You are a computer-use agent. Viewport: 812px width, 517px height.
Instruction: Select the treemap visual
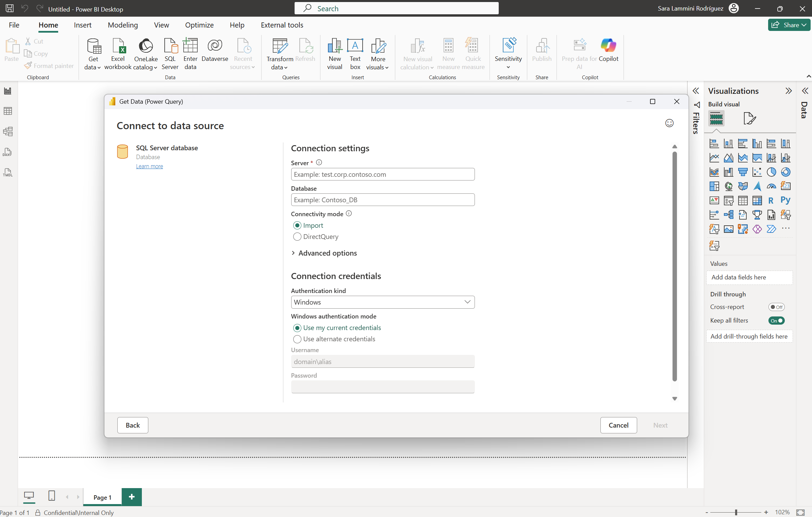pos(714,186)
